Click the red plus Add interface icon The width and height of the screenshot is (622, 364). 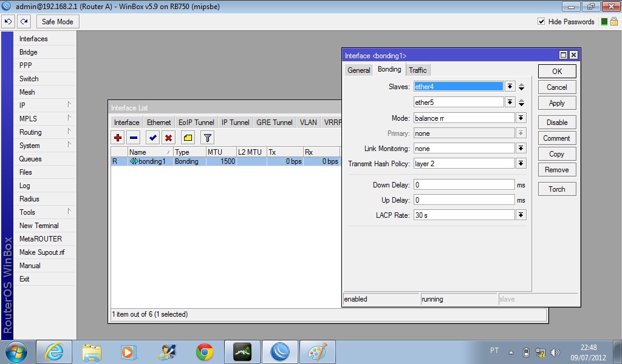[x=118, y=138]
